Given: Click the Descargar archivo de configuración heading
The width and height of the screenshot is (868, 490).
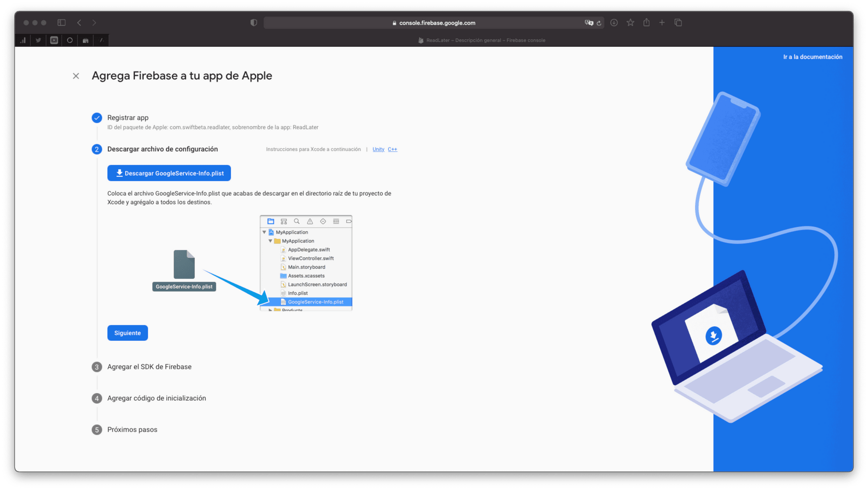Looking at the screenshot, I should click(162, 149).
